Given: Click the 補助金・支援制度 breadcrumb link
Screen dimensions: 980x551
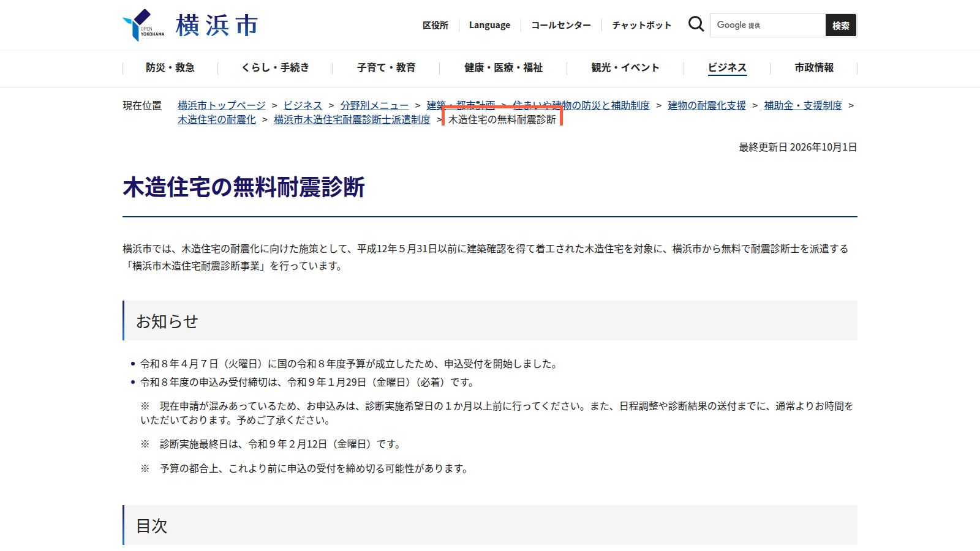Looking at the screenshot, I should pos(803,105).
